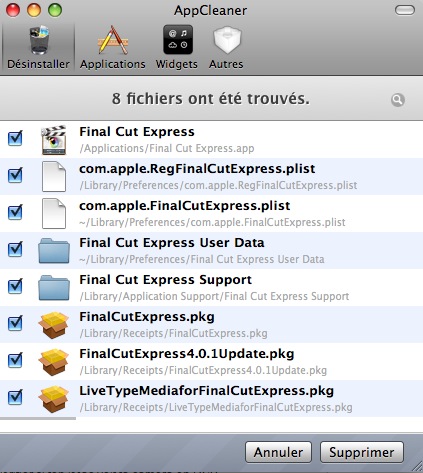Select the Final Cut Express Support folder icon

click(x=54, y=288)
